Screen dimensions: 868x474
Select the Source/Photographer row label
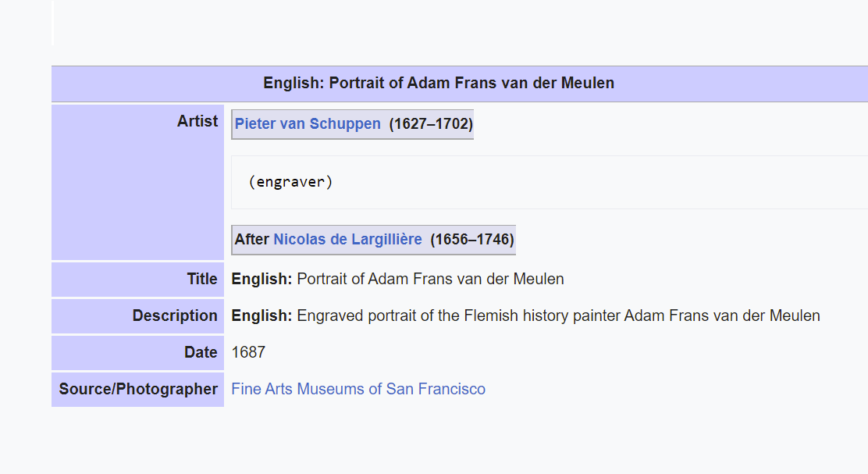click(138, 389)
